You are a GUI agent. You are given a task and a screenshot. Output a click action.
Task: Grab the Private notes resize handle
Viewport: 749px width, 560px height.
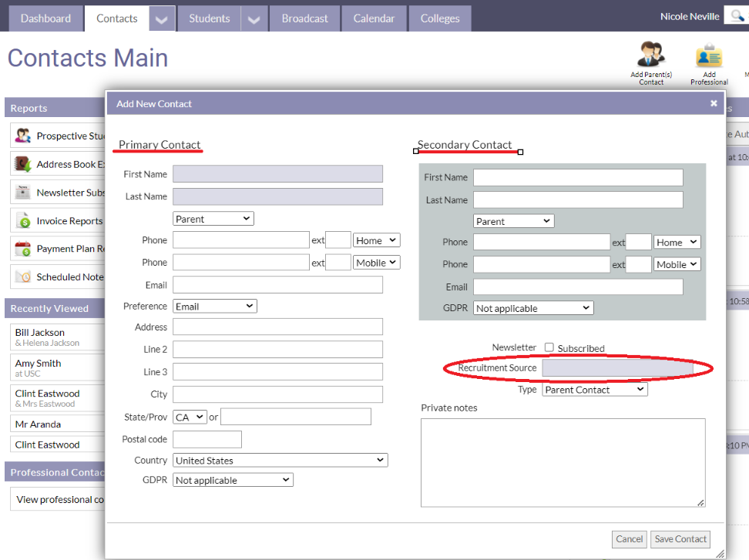tap(700, 503)
